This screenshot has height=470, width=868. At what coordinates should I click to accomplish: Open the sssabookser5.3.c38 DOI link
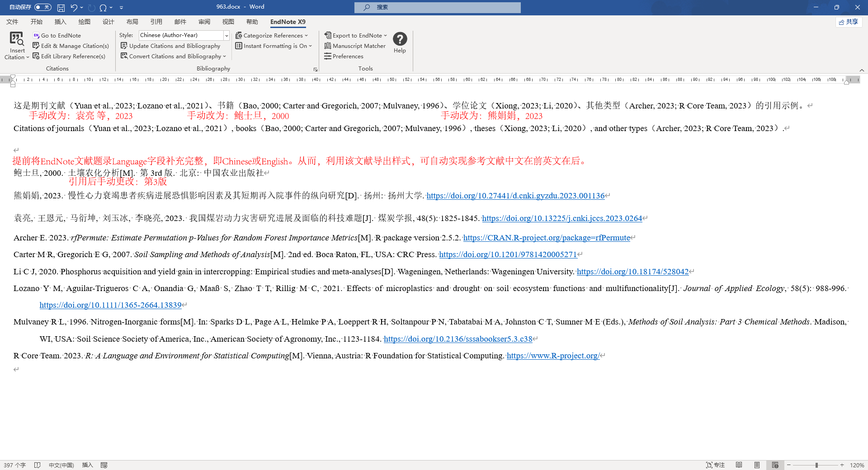pos(458,339)
